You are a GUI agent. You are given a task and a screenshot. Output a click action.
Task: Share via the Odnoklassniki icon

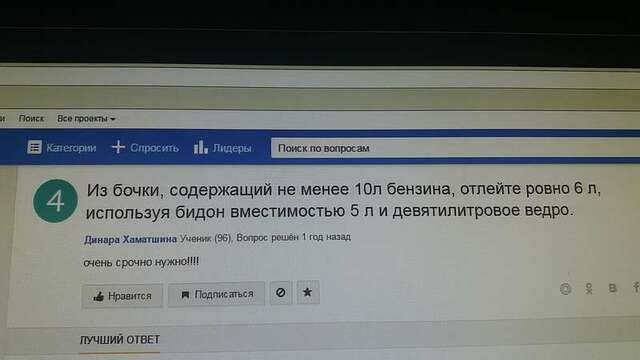point(589,289)
